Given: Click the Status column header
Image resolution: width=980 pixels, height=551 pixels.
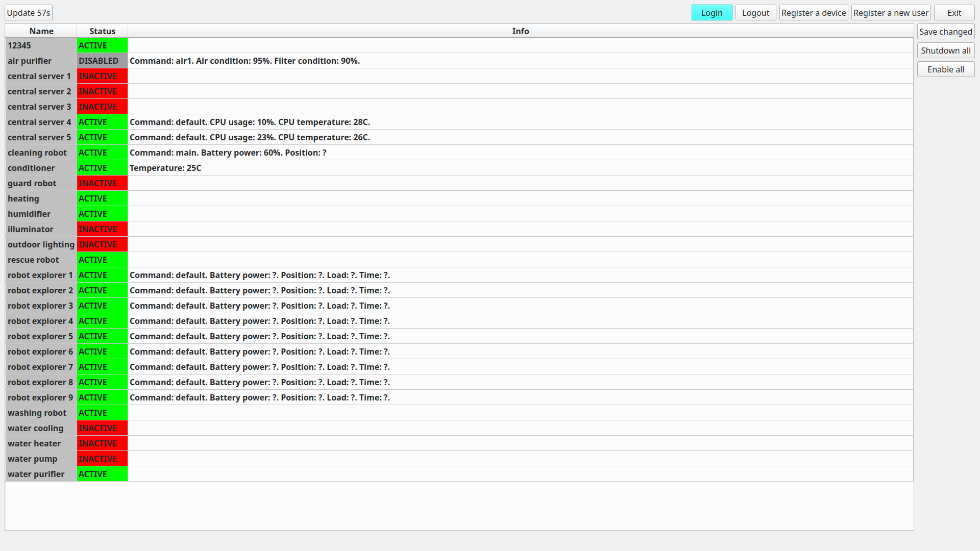Looking at the screenshot, I should [102, 31].
